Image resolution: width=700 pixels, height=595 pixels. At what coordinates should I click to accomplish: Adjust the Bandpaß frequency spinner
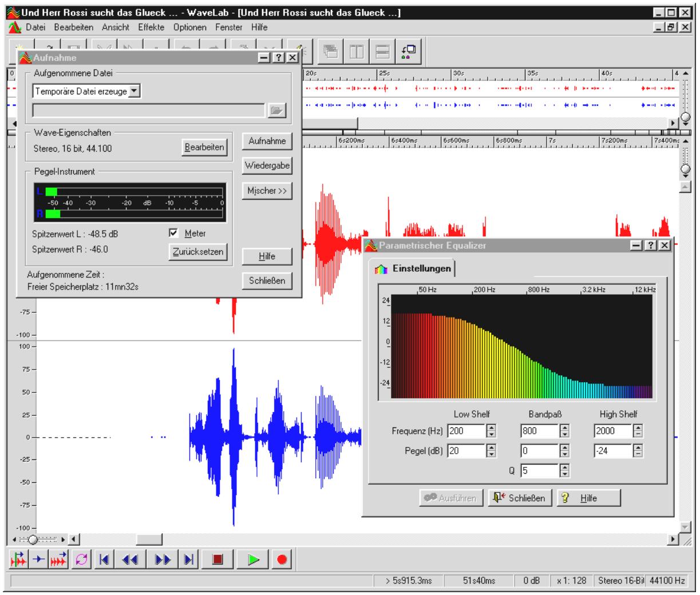tap(565, 431)
